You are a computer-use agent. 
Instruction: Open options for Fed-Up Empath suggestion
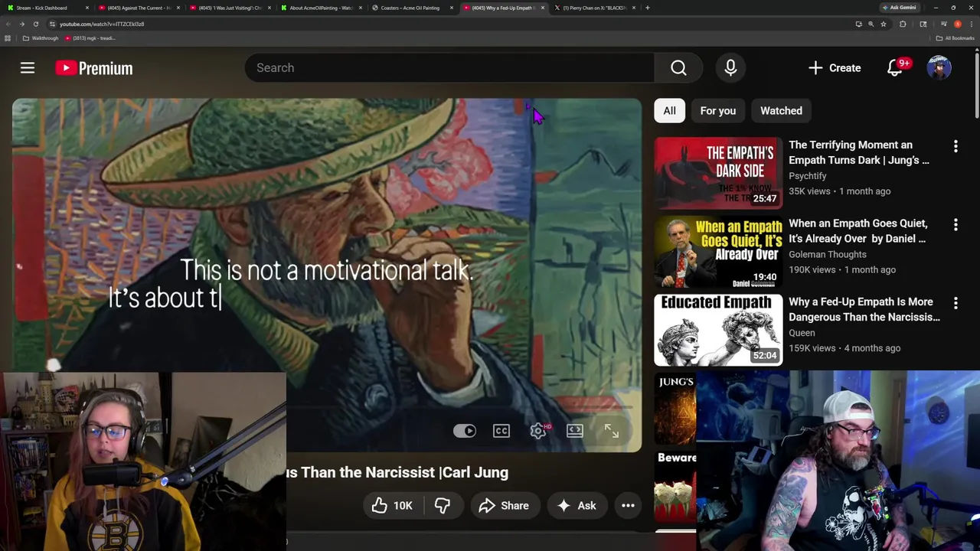point(955,303)
